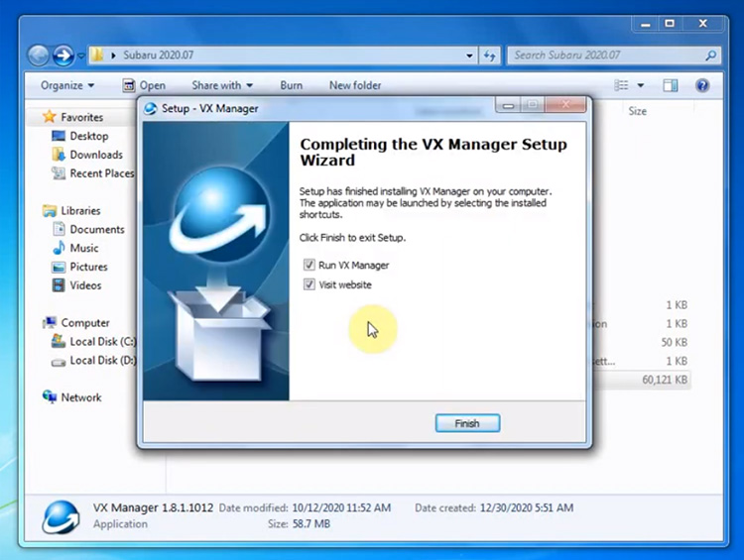Select Downloads in navigation pane
This screenshot has width=744, height=560.
point(96,155)
